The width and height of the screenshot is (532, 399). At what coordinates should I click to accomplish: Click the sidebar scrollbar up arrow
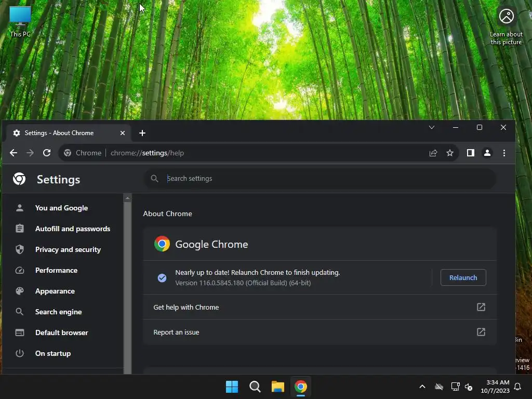(x=128, y=198)
